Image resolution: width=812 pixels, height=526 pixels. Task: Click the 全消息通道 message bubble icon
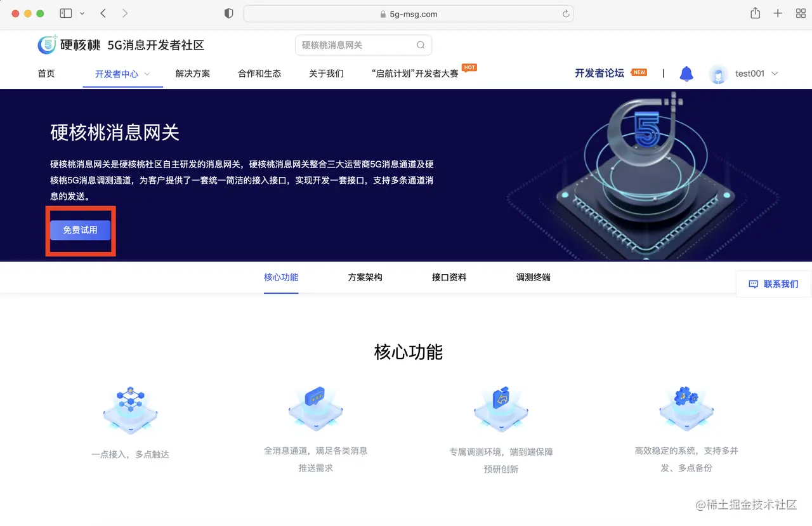tap(315, 409)
